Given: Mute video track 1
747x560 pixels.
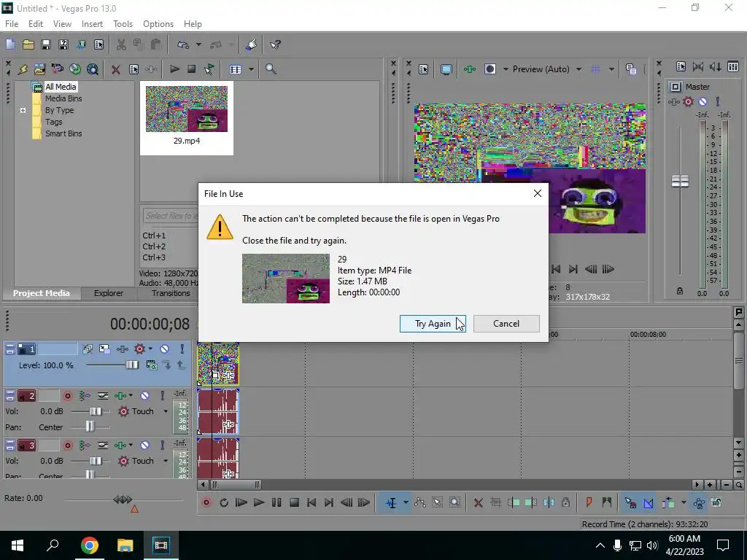Looking at the screenshot, I should click(x=164, y=349).
